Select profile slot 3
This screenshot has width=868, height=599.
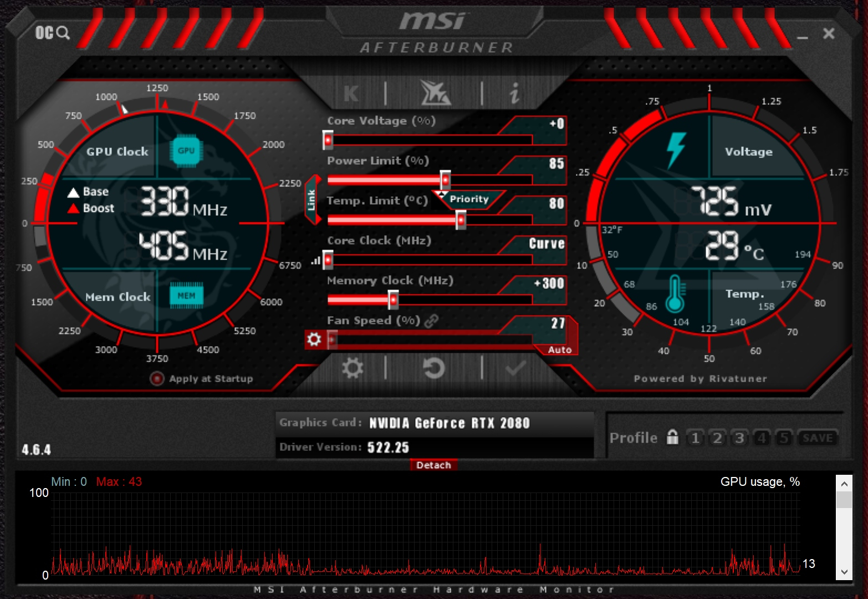tap(739, 438)
